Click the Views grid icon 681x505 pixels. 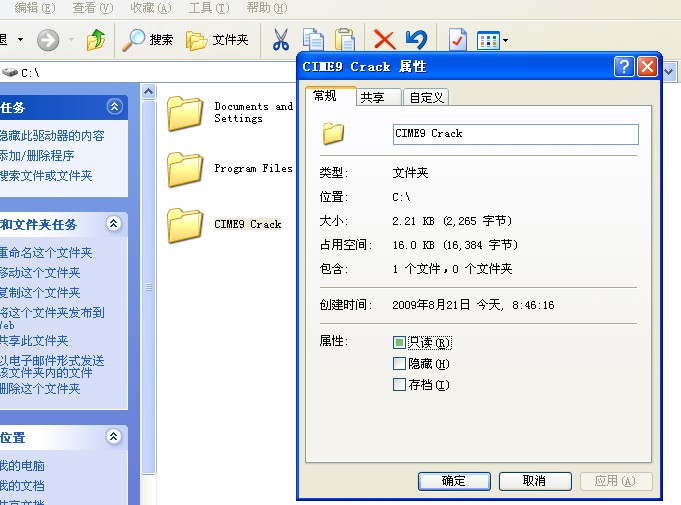[x=488, y=41]
